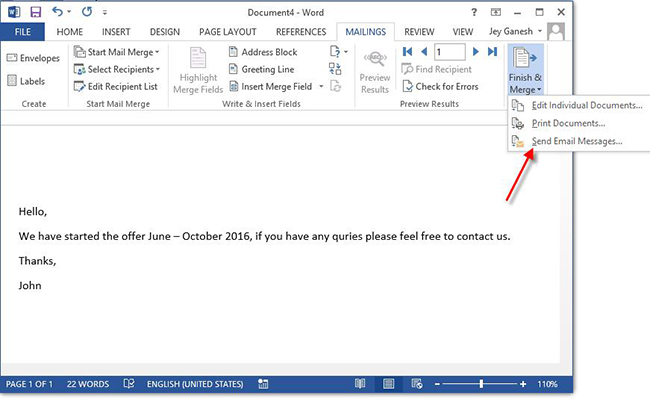Image resolution: width=650 pixels, height=399 pixels.
Task: Click the zoom out minus button
Action: (437, 384)
